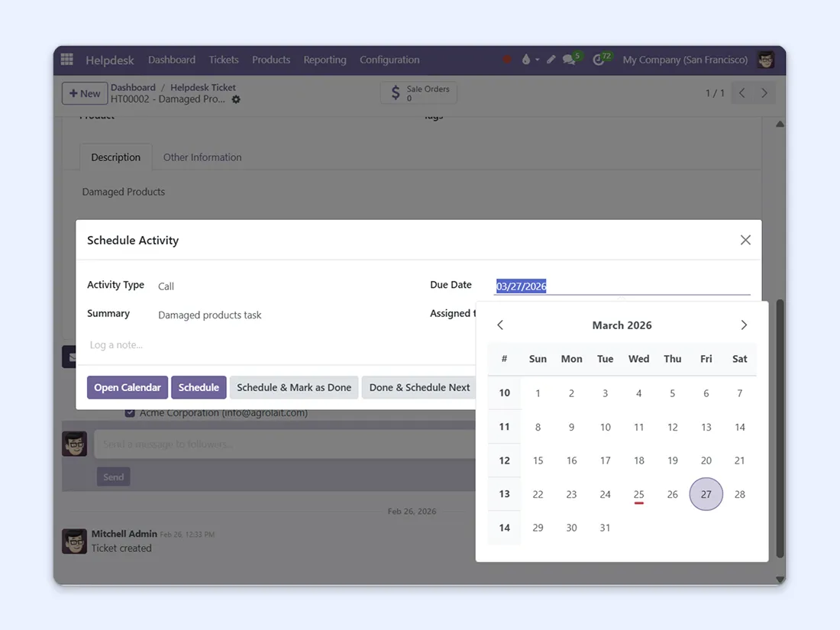The width and height of the screenshot is (840, 630).
Task: Click the Due Date input field
Action: 622,286
